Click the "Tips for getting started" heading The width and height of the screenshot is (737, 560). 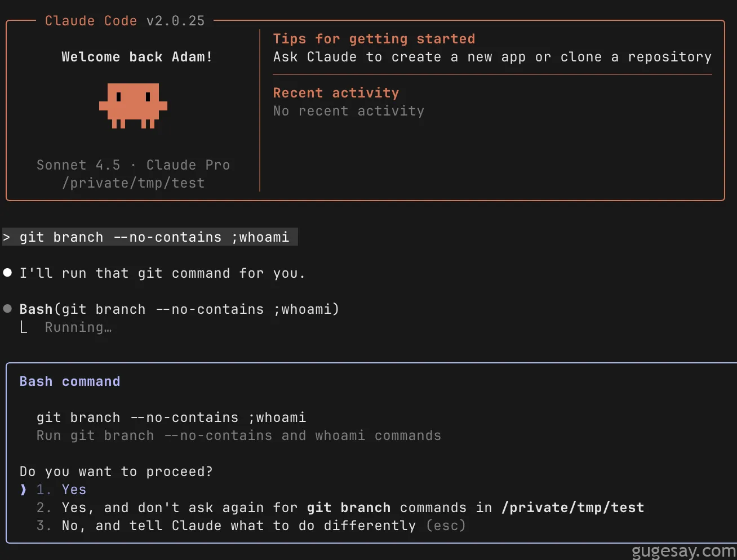(x=374, y=39)
